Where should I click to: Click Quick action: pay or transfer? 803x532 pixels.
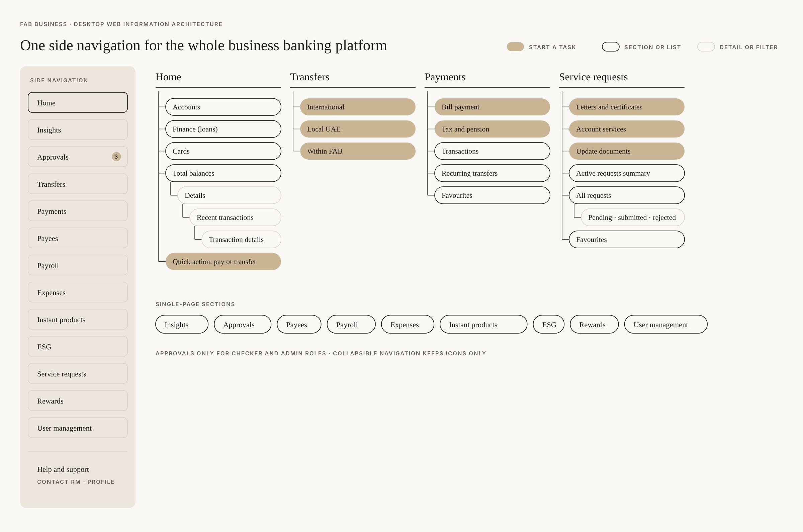[223, 261]
